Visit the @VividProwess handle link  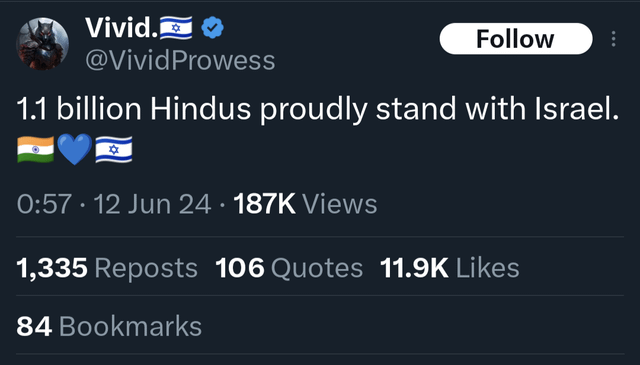pyautogui.click(x=180, y=60)
